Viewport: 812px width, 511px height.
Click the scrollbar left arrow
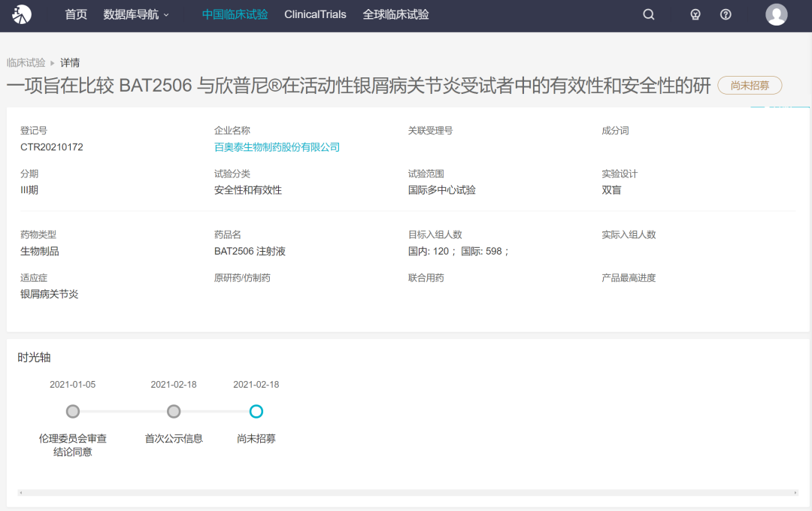(x=21, y=493)
